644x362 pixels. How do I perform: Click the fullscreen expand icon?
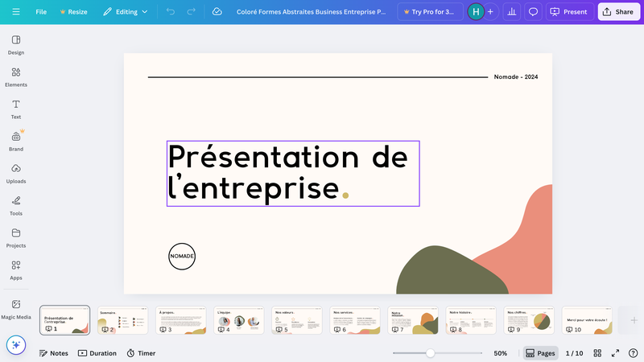[615, 353]
